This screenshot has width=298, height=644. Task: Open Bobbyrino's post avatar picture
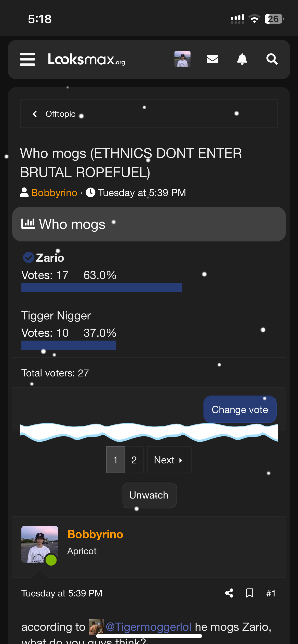(x=40, y=544)
